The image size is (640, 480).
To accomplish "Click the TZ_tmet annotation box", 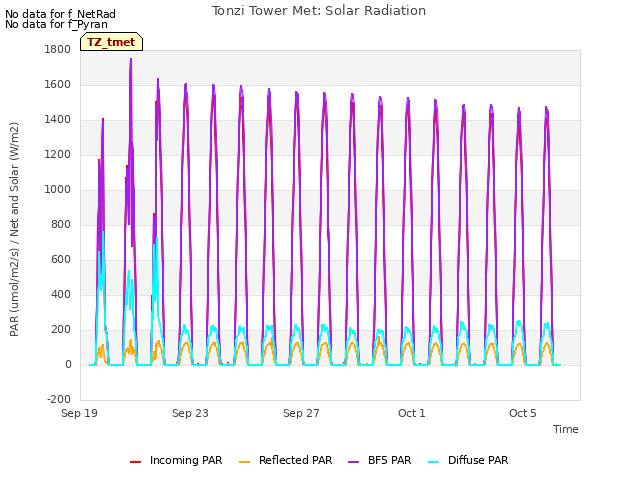I will (111, 42).
